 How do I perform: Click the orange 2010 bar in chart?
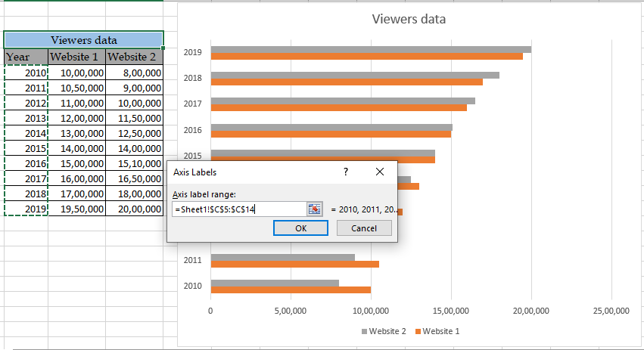click(x=290, y=290)
